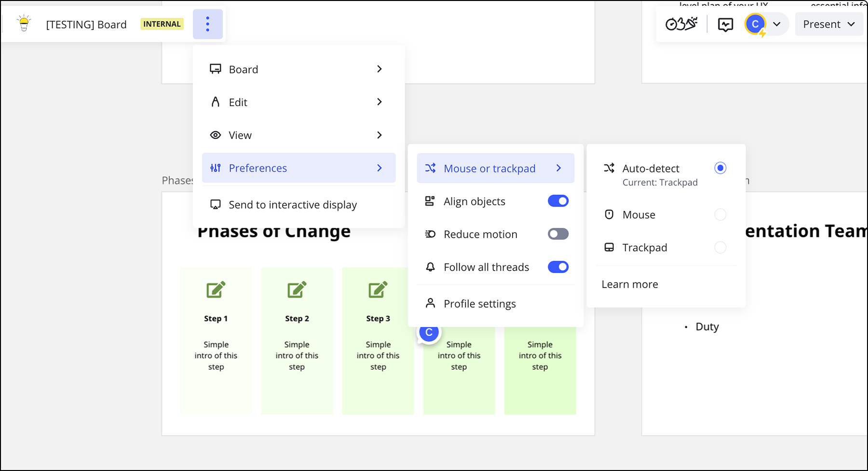The image size is (868, 471).
Task: Open the View menu item
Action: point(298,135)
